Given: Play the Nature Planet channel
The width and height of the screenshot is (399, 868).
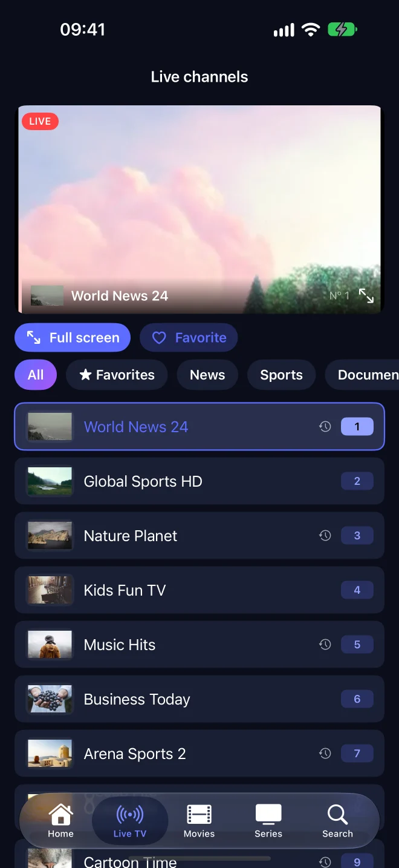Looking at the screenshot, I should pyautogui.click(x=199, y=536).
